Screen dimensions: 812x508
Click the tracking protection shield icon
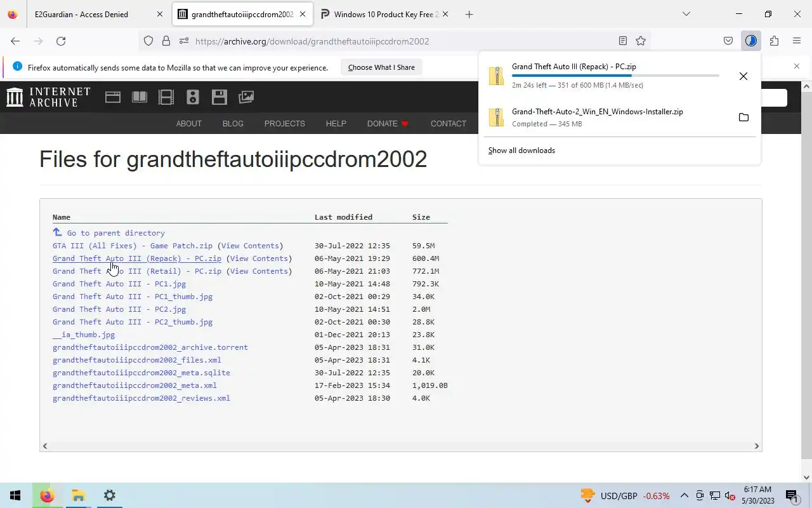coord(148,41)
